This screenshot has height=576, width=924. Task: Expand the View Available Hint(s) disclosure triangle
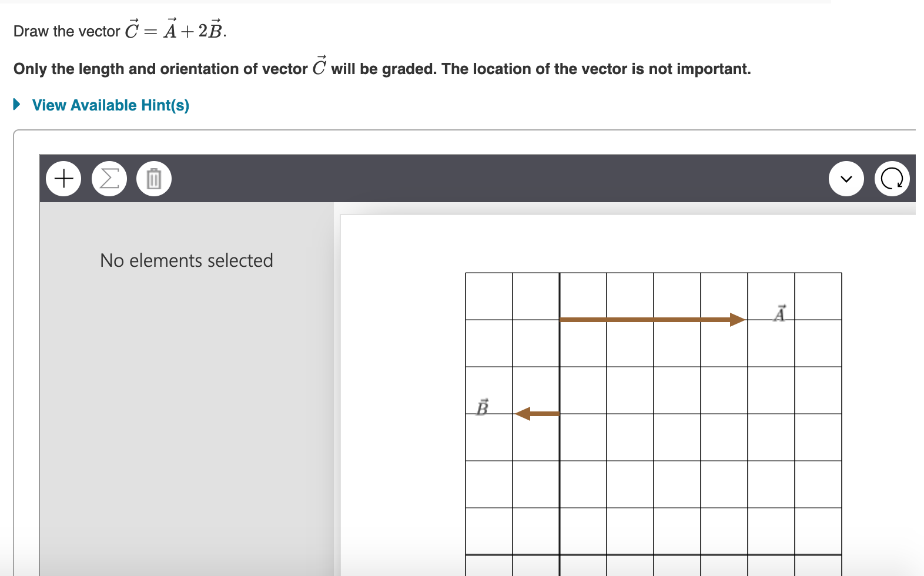(16, 105)
